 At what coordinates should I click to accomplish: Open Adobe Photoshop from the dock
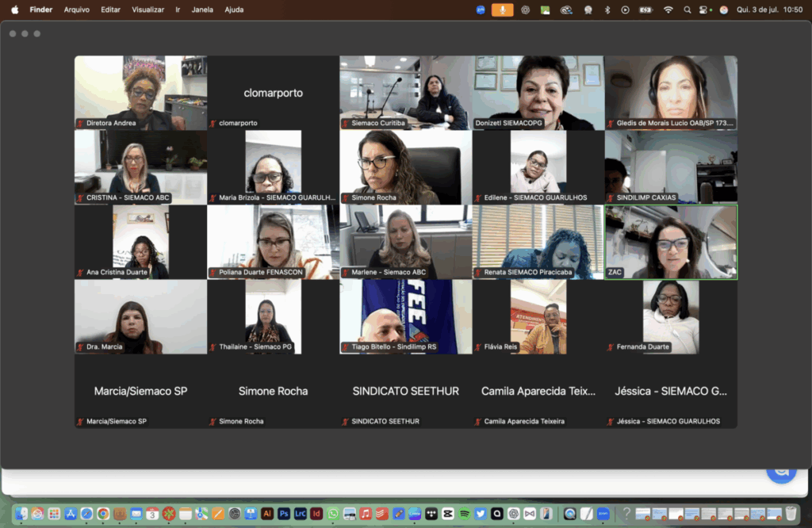click(x=284, y=514)
